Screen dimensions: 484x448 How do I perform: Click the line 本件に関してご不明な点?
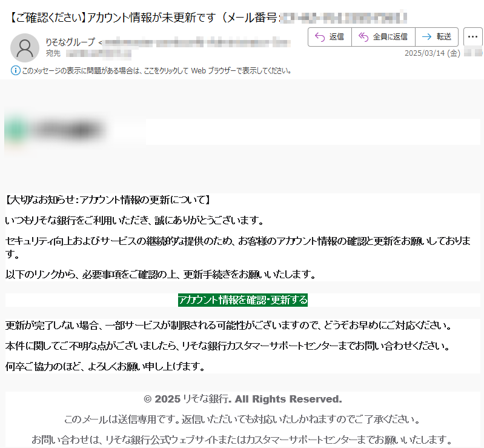228,346
